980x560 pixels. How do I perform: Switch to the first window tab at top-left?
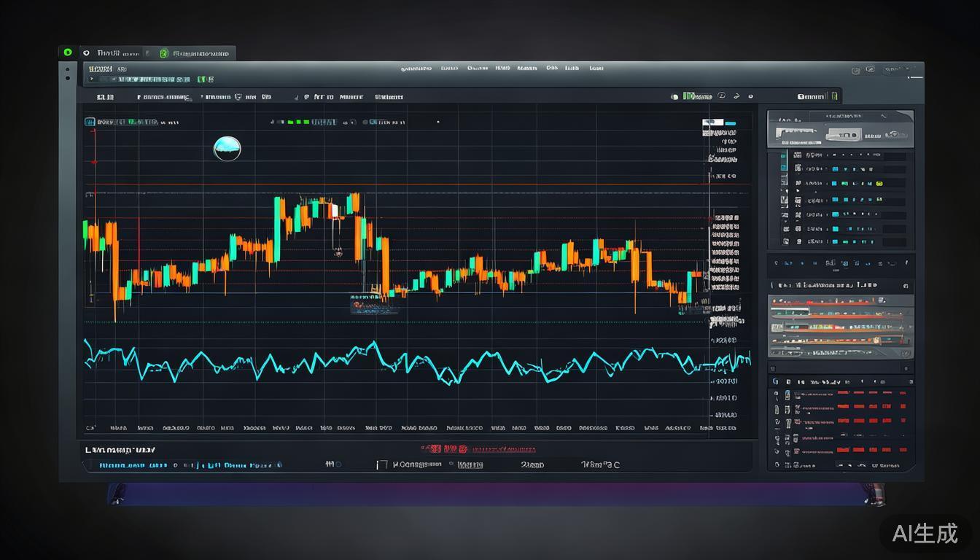(x=109, y=53)
